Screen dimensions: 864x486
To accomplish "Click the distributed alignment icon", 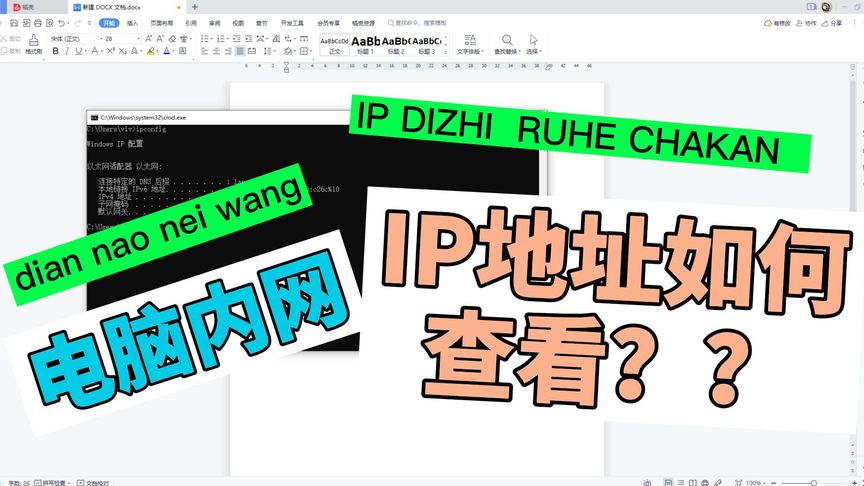I will point(252,51).
